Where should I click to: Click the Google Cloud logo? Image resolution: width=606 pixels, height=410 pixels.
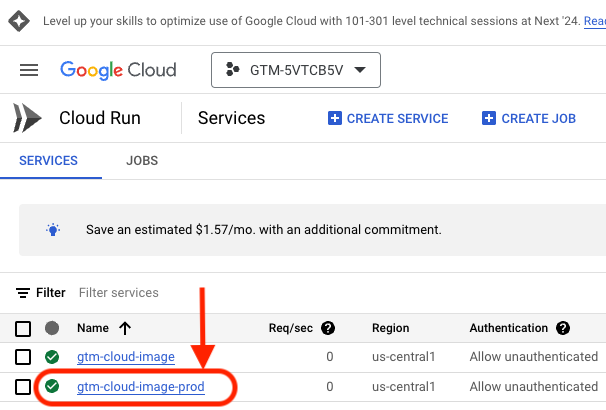tap(118, 70)
